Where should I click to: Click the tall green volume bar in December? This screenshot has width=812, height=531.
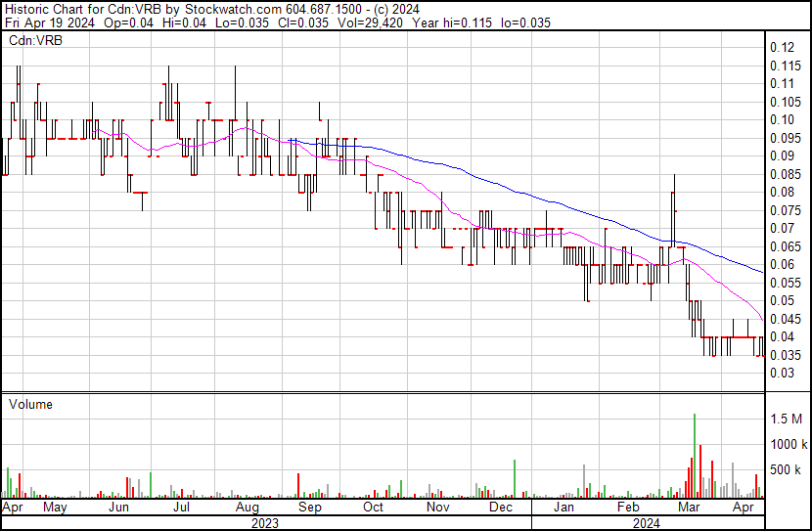(x=515, y=479)
